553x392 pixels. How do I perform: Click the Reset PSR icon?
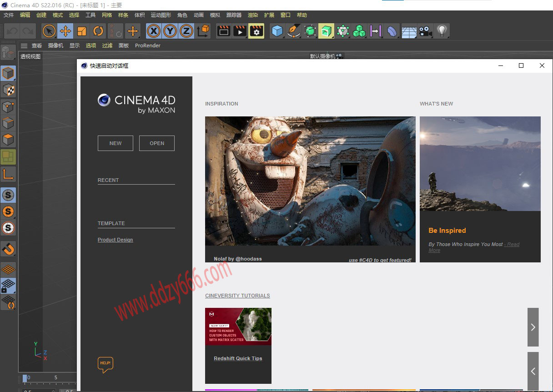click(116, 31)
